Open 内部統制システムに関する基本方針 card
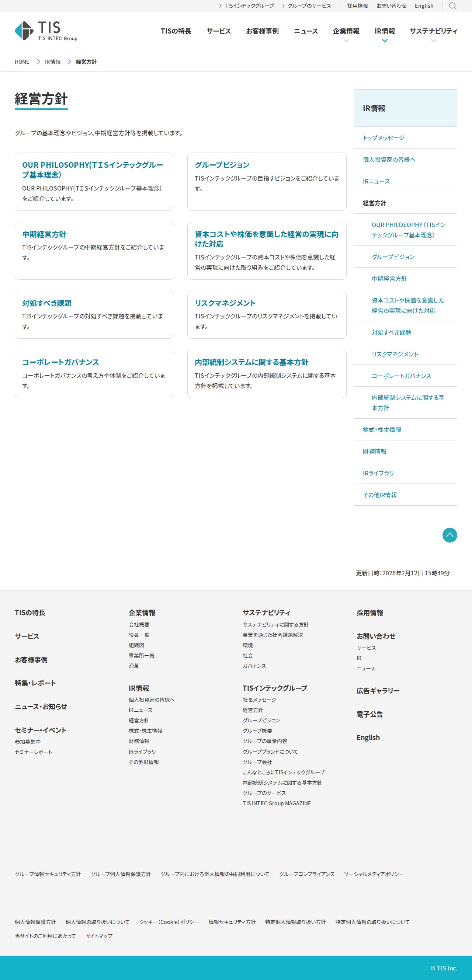This screenshot has height=980, width=472. [x=267, y=374]
